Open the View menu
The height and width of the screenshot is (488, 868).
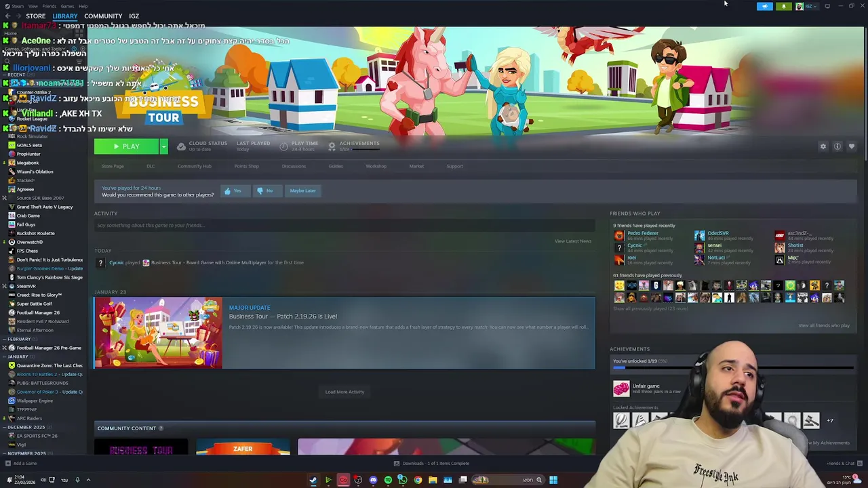(33, 6)
